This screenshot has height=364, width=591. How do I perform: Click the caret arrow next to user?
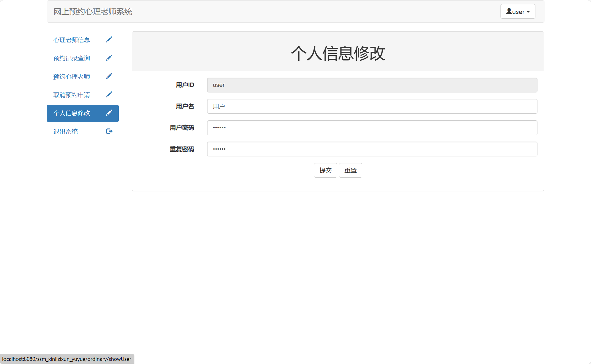(528, 12)
